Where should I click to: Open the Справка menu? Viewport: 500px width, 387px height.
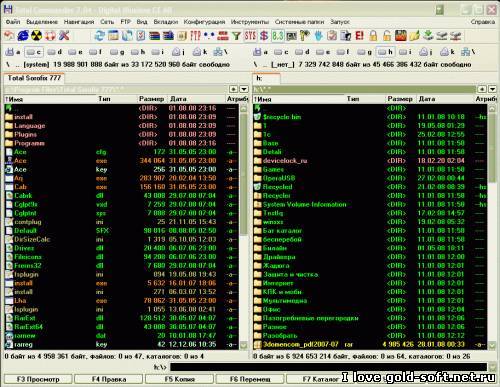[x=483, y=22]
